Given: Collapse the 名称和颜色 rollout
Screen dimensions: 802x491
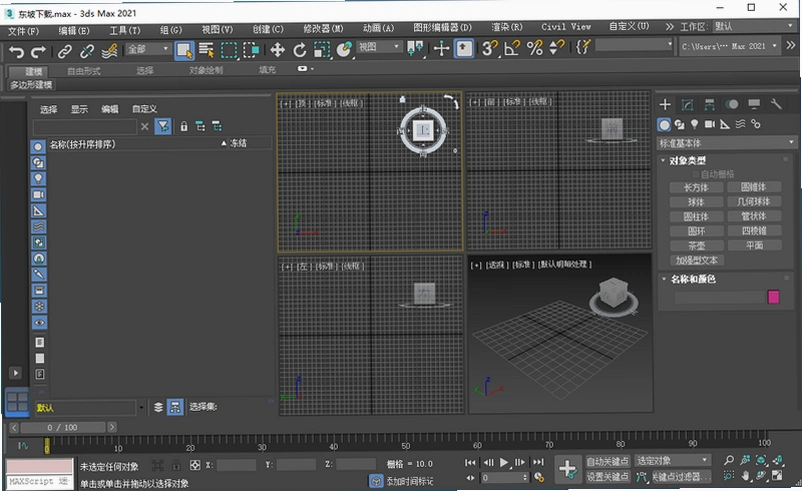Looking at the screenshot, I should [693, 279].
